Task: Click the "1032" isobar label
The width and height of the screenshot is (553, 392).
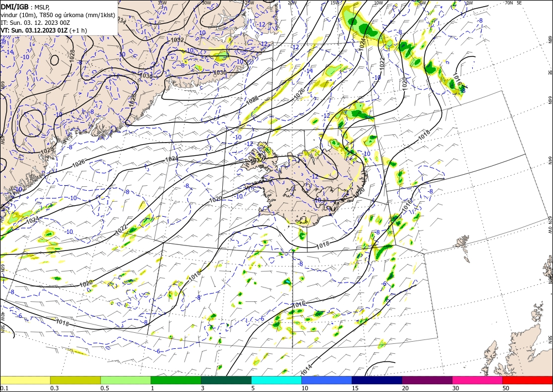Action: click(177, 40)
